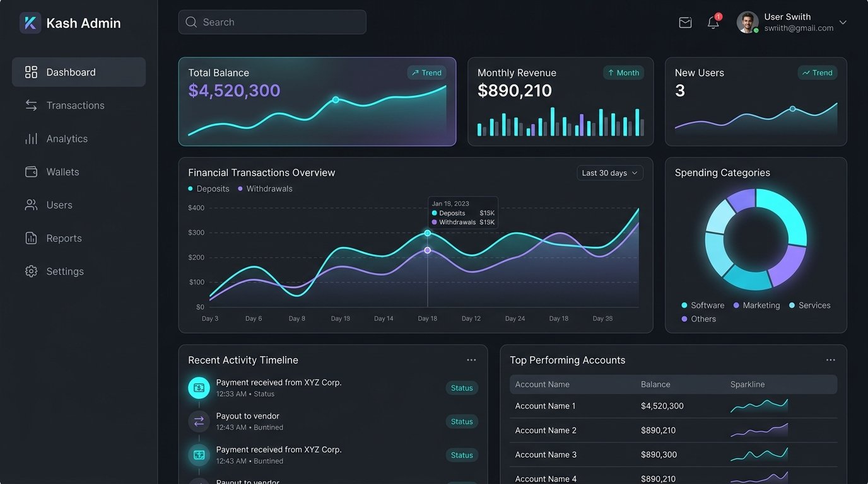Click the Trend button on New Users
Screen dimensions: 868x484
click(818, 72)
